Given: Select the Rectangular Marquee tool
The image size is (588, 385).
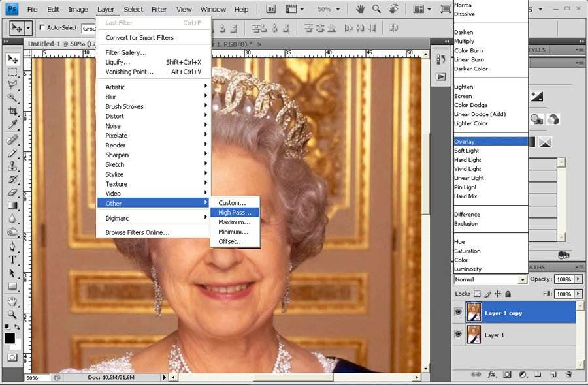Looking at the screenshot, I should tap(12, 72).
